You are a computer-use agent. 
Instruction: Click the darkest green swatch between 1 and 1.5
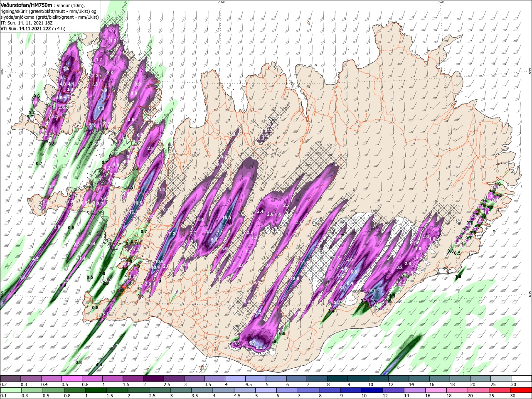click(x=96, y=390)
